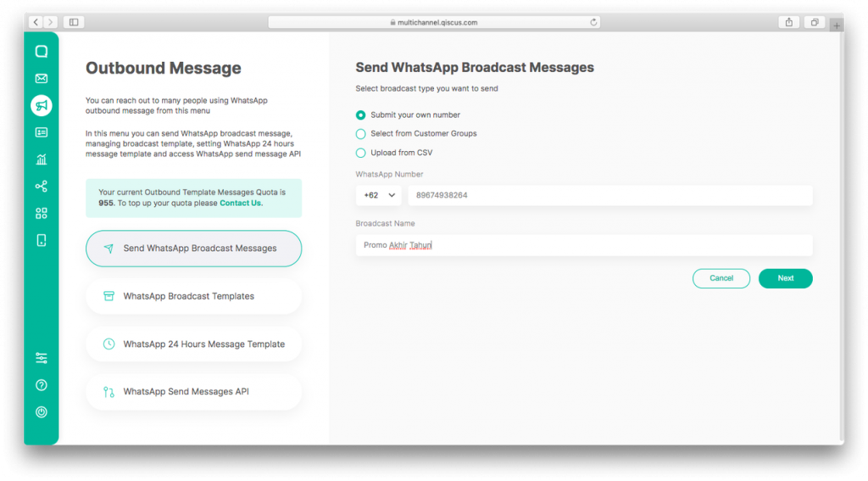Open the chat inbox sidebar icon
Image resolution: width=868 pixels, height=481 pixels.
(42, 52)
